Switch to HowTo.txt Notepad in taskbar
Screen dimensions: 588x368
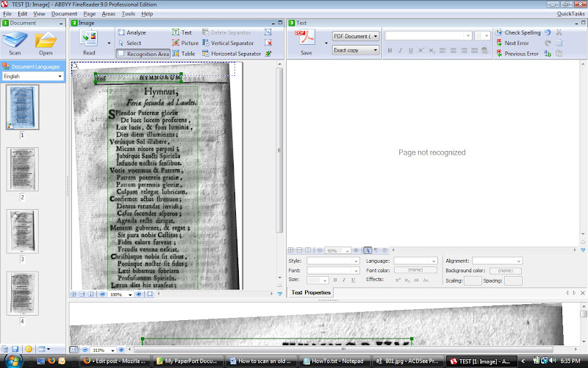(334, 361)
